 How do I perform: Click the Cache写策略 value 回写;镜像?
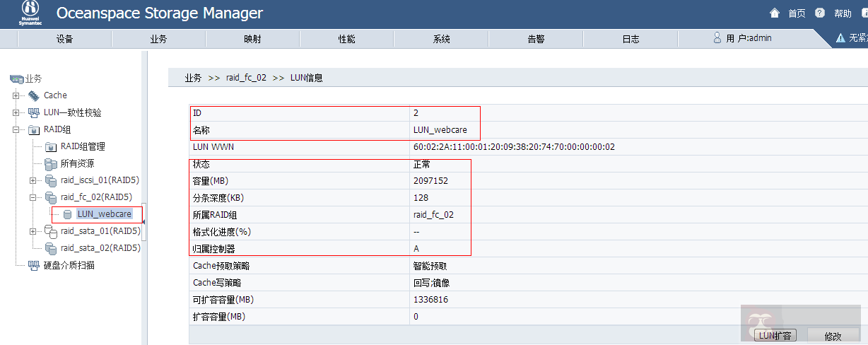click(431, 283)
